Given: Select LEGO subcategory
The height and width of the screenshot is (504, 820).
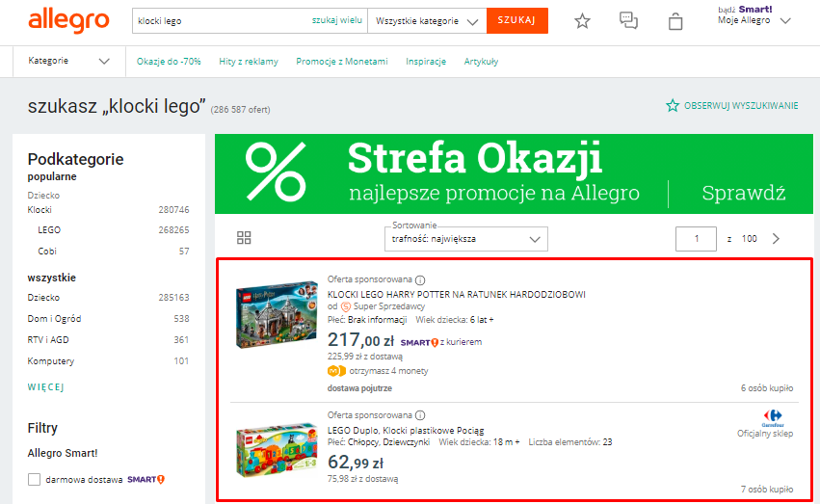Looking at the screenshot, I should 49,230.
